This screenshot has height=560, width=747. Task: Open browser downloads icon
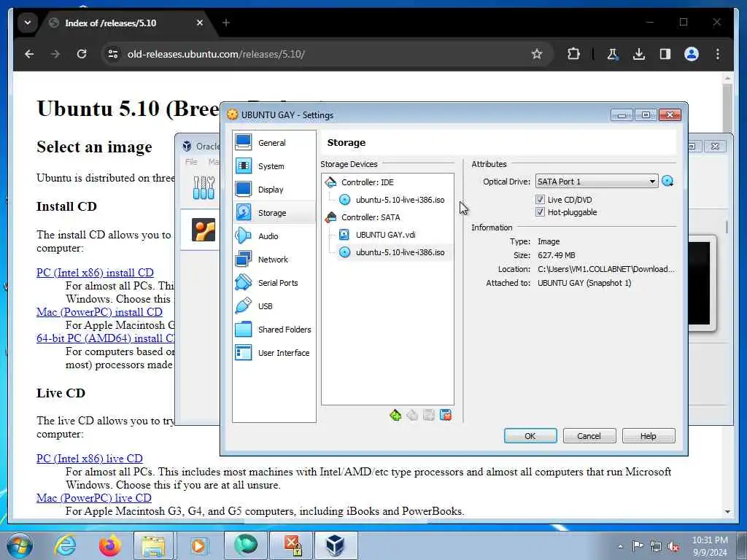pos(639,54)
